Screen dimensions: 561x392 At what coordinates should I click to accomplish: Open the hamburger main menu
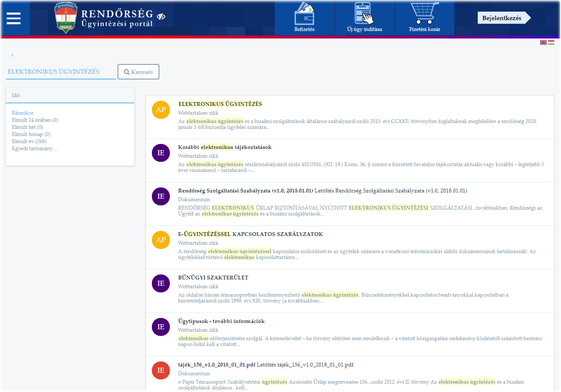click(x=13, y=18)
